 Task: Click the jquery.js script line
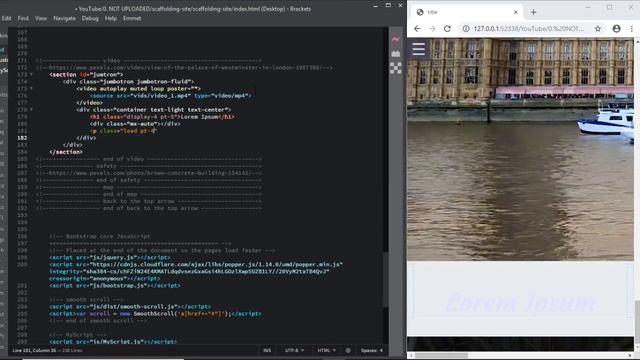click(110, 258)
